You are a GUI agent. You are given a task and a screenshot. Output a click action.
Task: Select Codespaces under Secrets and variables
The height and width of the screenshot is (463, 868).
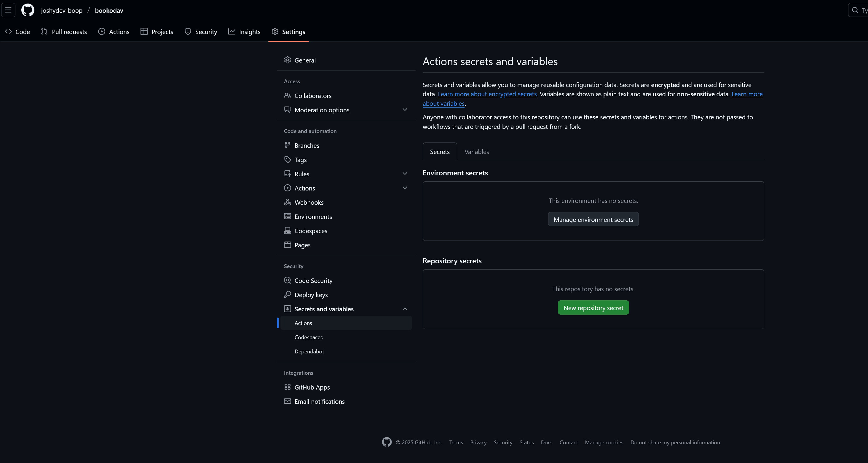coord(346,337)
